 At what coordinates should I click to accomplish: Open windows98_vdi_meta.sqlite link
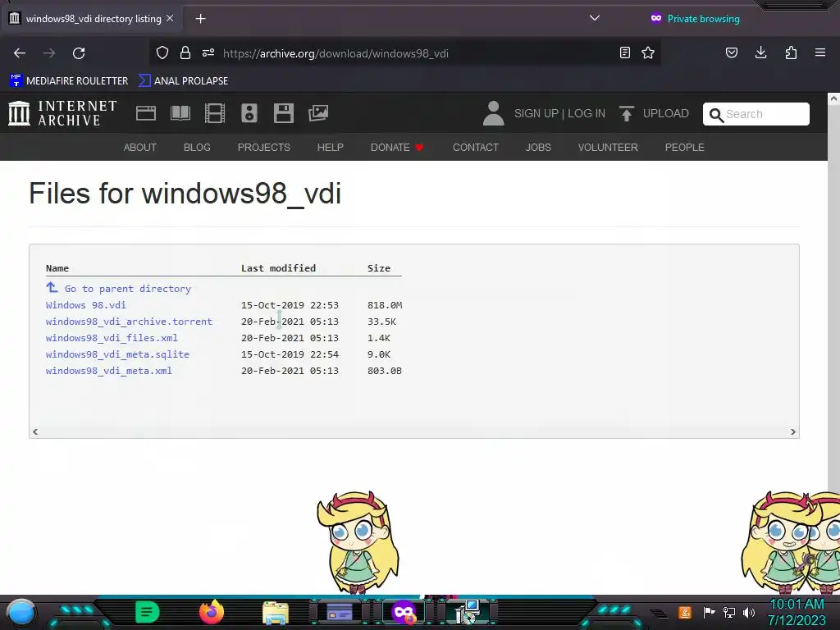click(117, 354)
